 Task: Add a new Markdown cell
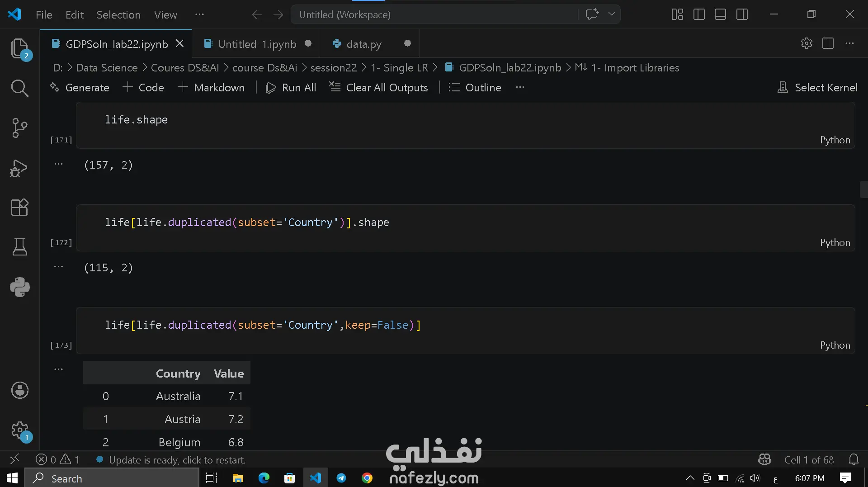coord(211,87)
